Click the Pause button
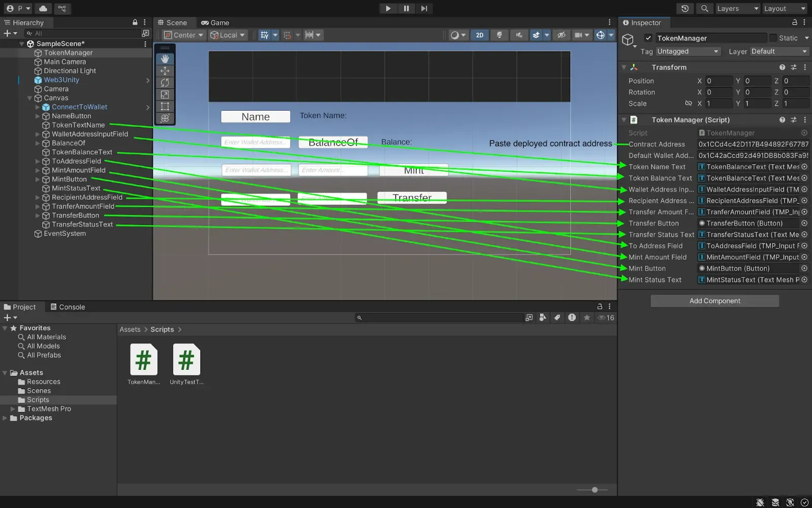Image resolution: width=812 pixels, height=508 pixels. tap(406, 9)
